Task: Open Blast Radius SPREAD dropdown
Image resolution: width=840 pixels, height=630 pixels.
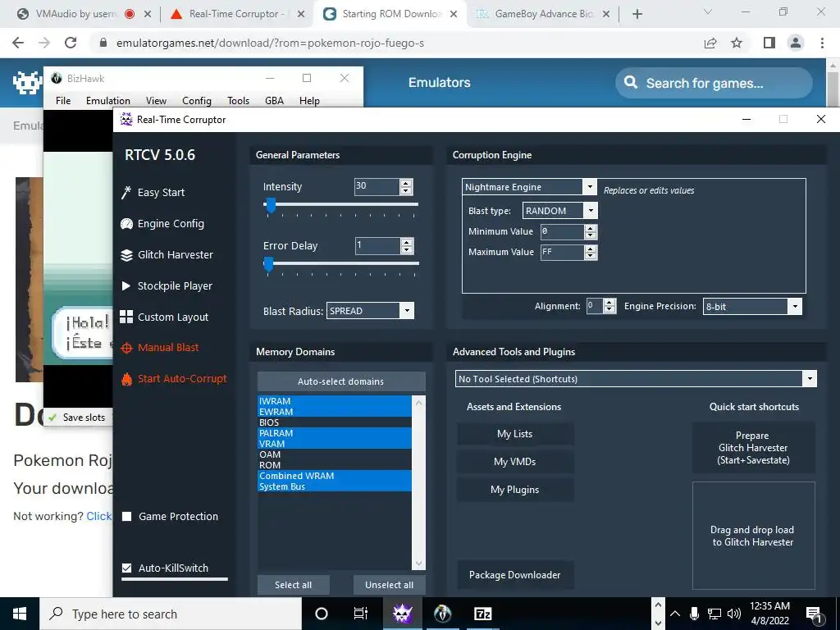Action: coord(407,311)
